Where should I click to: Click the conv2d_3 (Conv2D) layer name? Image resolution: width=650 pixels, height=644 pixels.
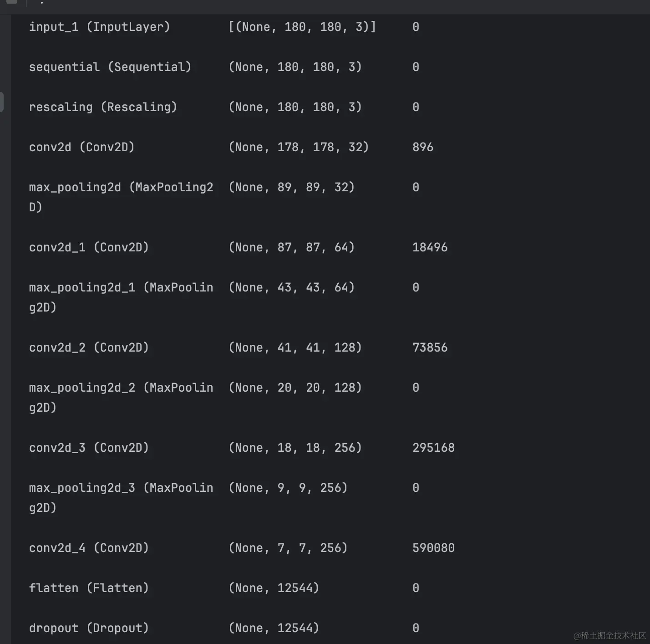[89, 448]
